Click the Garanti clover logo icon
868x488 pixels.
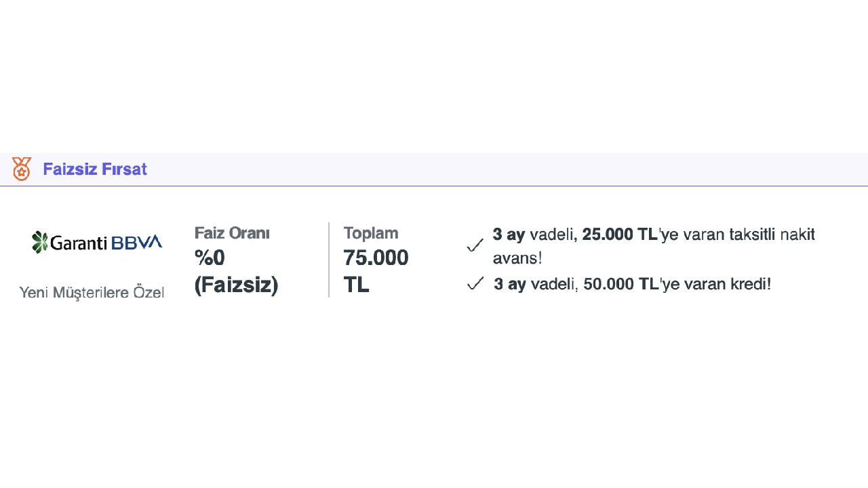pos(40,242)
